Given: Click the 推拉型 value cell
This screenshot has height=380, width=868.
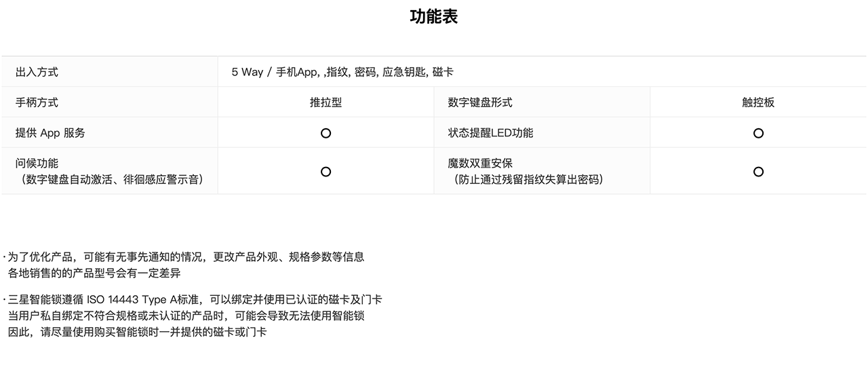Looking at the screenshot, I should [325, 102].
